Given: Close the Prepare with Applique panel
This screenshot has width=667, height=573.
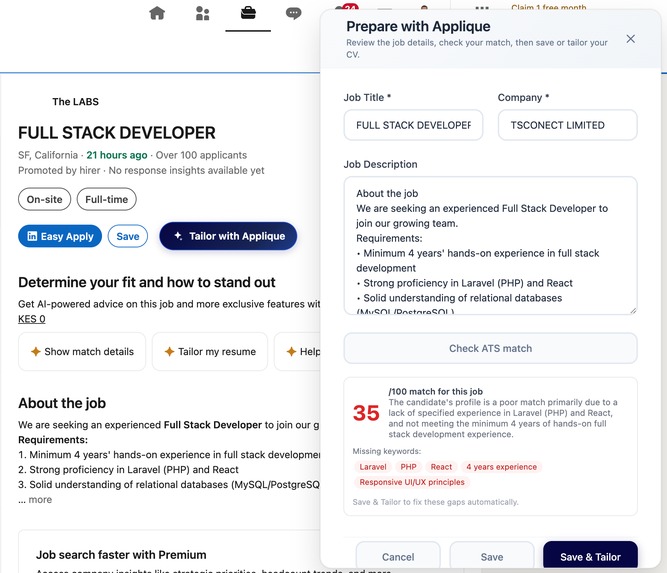Looking at the screenshot, I should click(630, 39).
